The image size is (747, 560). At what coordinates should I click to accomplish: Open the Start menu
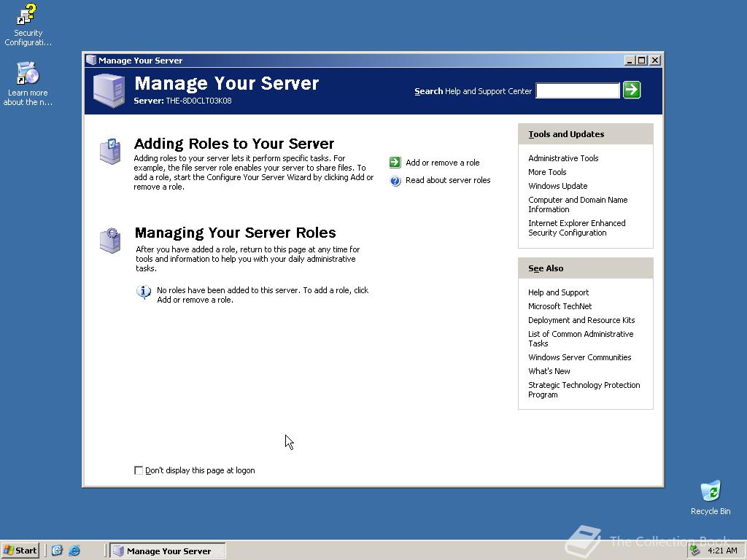coord(20,551)
